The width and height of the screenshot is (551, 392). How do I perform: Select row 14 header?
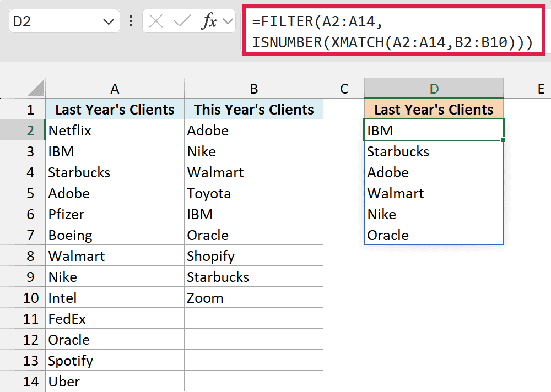tap(23, 381)
